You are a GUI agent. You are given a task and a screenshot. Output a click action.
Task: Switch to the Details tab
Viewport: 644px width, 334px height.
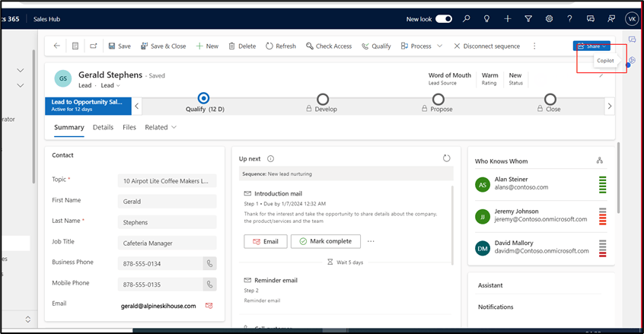[103, 127]
